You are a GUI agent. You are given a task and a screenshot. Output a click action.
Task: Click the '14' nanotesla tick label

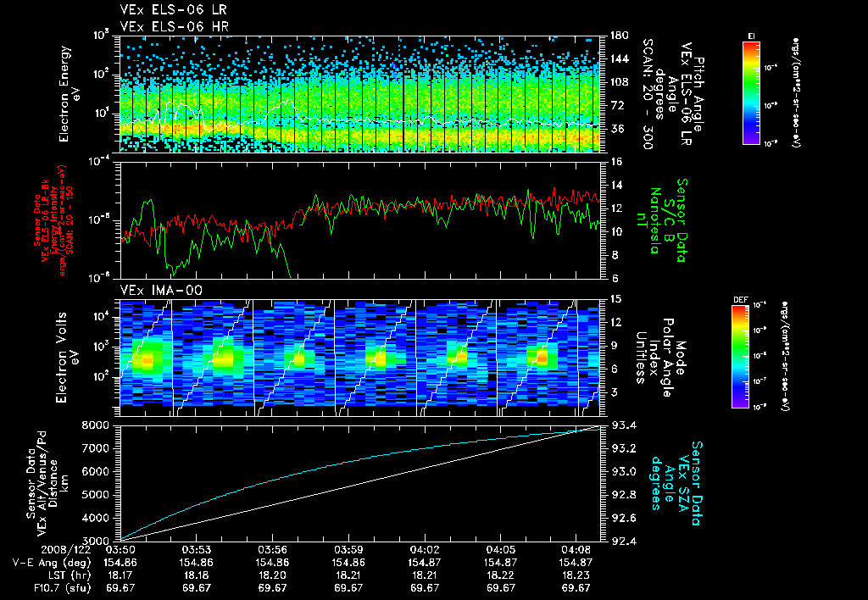pyautogui.click(x=616, y=185)
